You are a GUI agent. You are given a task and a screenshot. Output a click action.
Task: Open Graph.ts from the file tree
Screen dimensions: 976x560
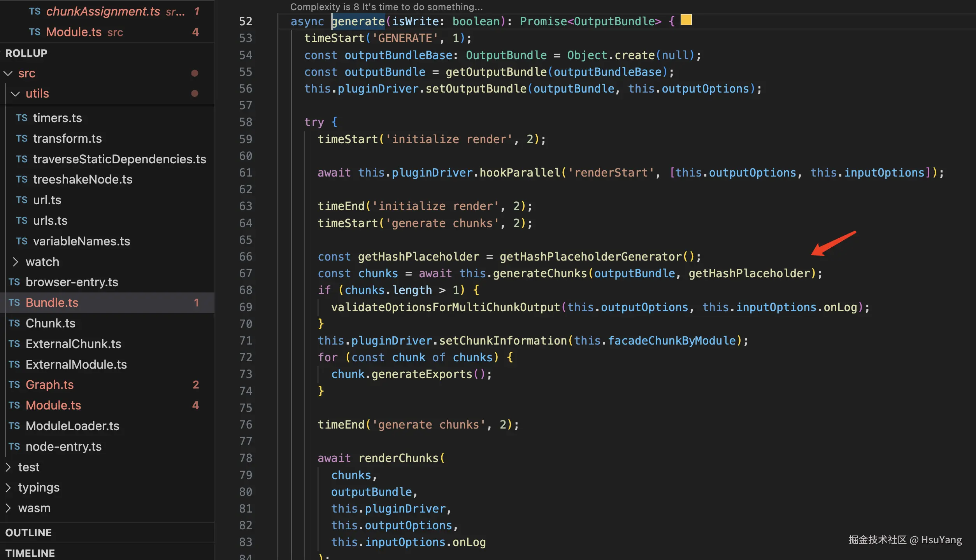49,385
